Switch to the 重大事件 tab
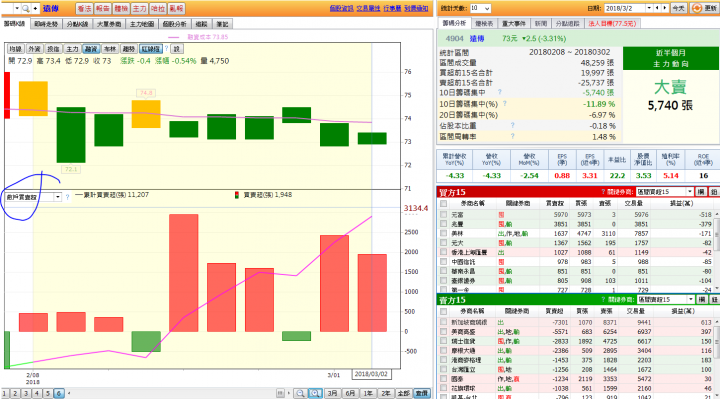 click(x=513, y=23)
